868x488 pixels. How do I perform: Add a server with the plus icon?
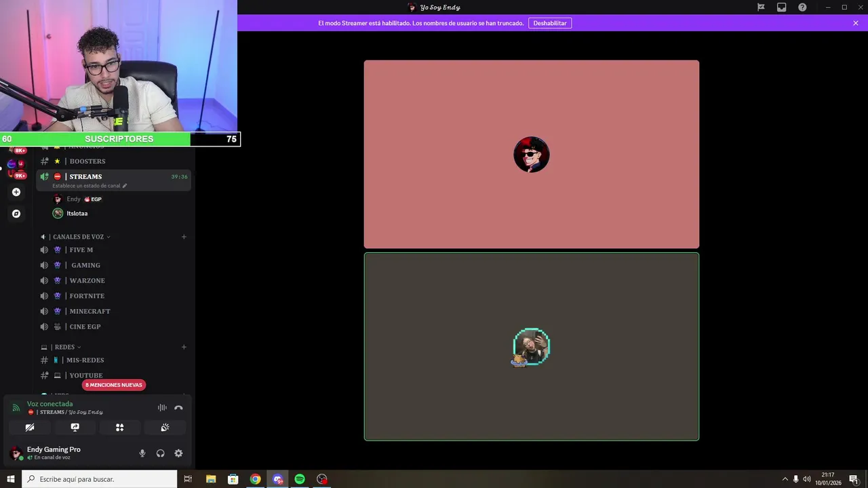[x=16, y=192]
